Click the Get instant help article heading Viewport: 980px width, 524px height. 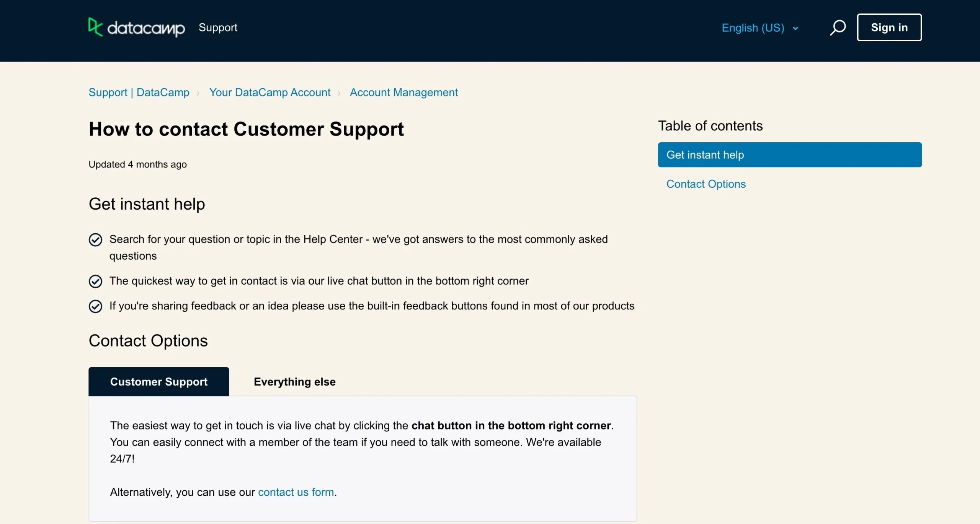pyautogui.click(x=147, y=204)
